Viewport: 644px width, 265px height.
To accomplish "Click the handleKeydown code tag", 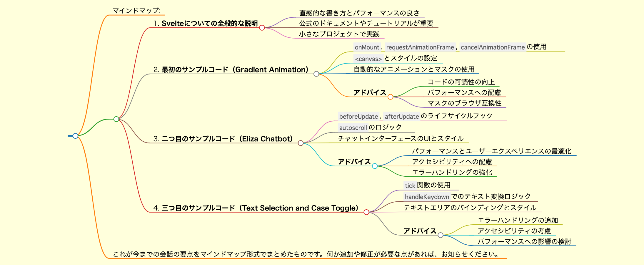I will 427,197.
